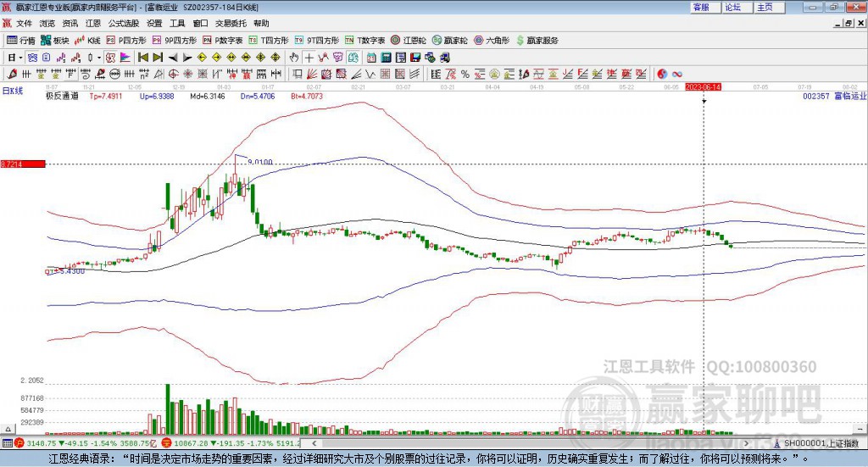Open the 帮助 menu
Viewport: 868px width, 467px height.
click(x=261, y=23)
